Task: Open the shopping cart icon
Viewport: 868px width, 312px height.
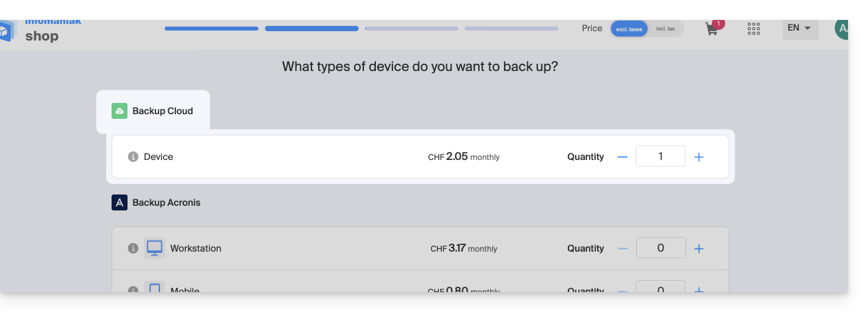Action: (712, 29)
